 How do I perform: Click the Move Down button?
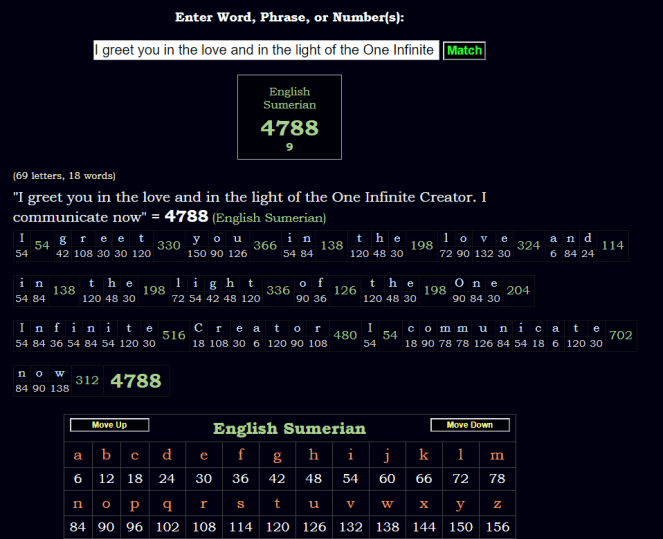click(470, 425)
